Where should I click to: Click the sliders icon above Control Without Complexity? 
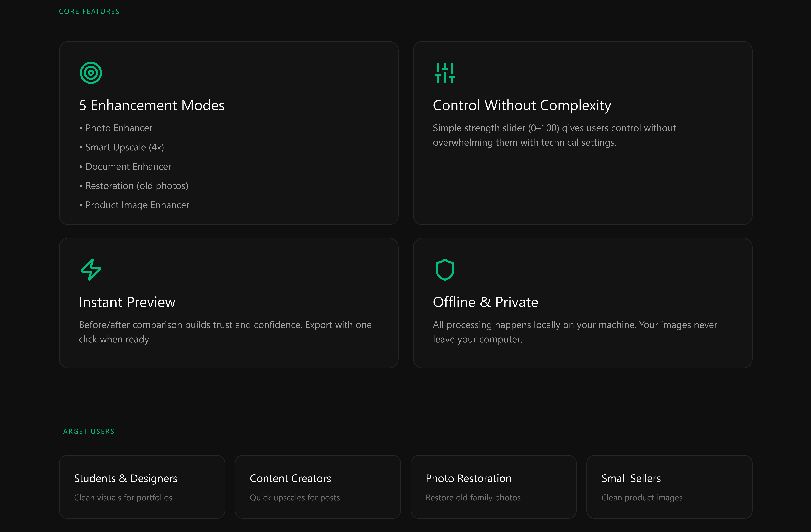[445, 73]
